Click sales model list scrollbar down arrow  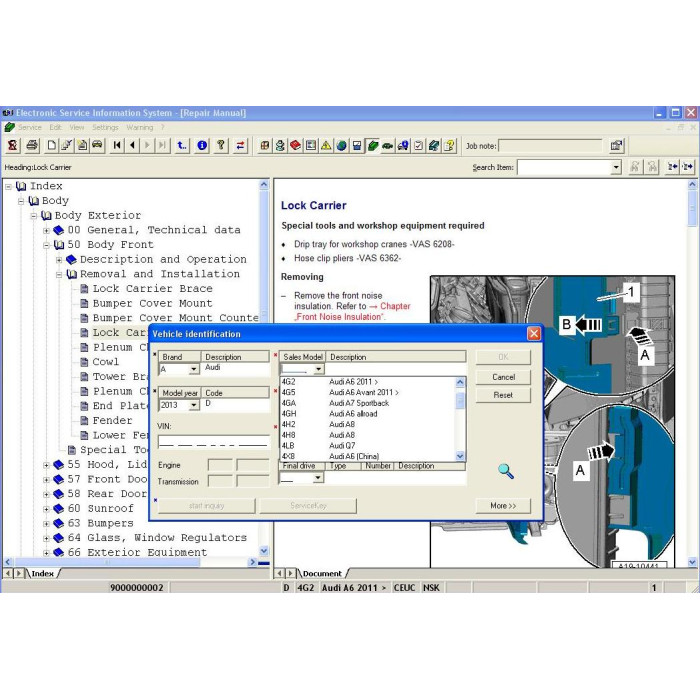(x=460, y=456)
